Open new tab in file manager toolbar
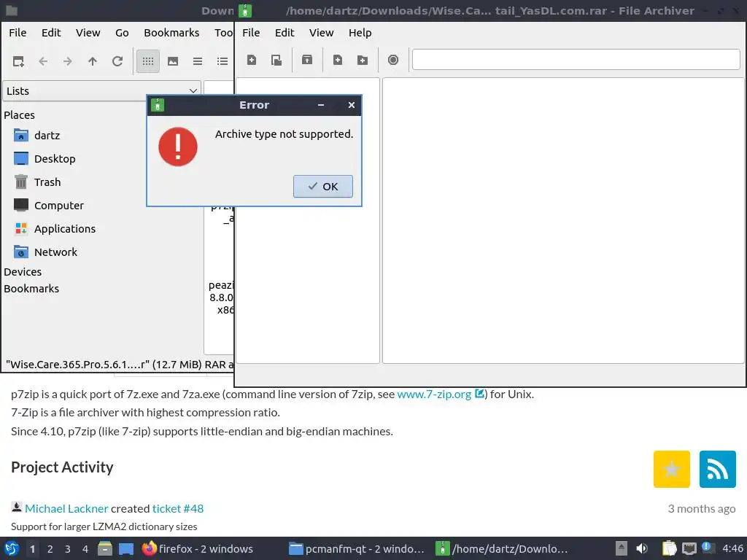This screenshot has height=560, width=747. pyautogui.click(x=18, y=61)
